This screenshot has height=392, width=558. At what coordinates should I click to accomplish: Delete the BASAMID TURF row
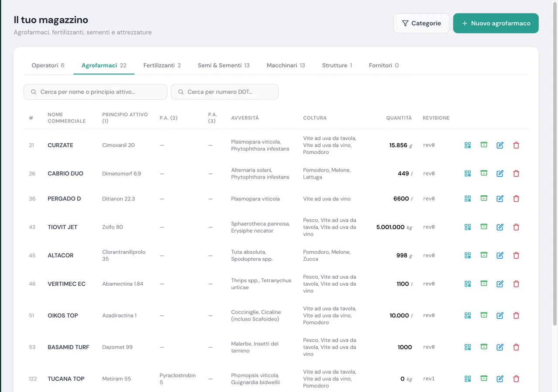(x=516, y=347)
